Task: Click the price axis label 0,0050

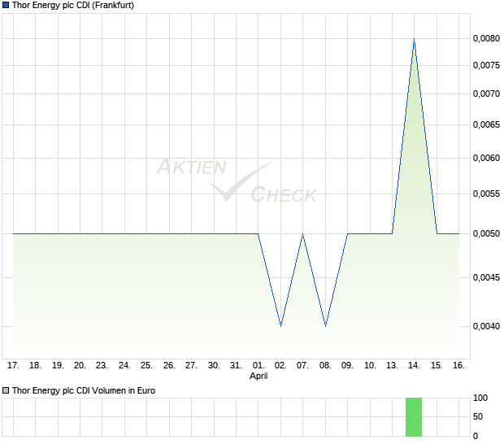Action: click(x=486, y=233)
